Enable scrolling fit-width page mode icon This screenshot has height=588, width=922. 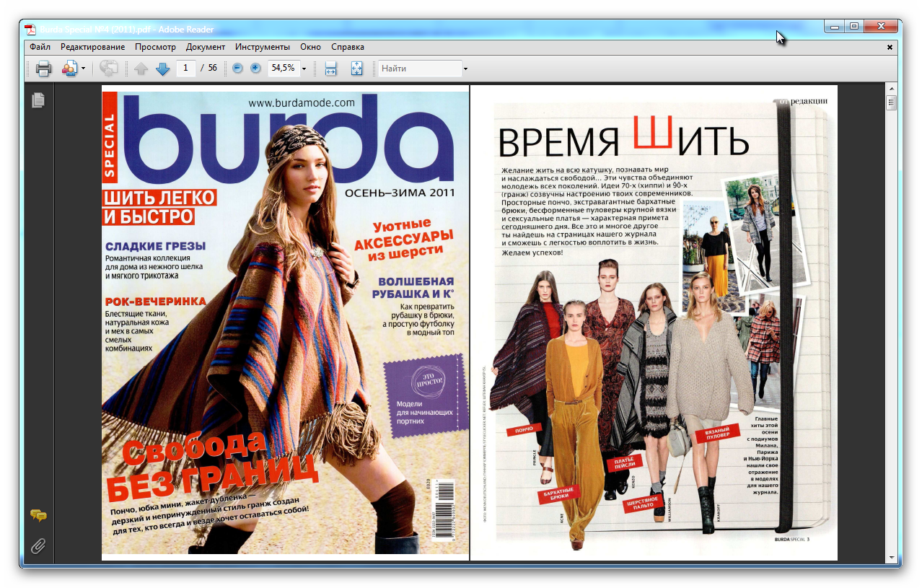(331, 69)
